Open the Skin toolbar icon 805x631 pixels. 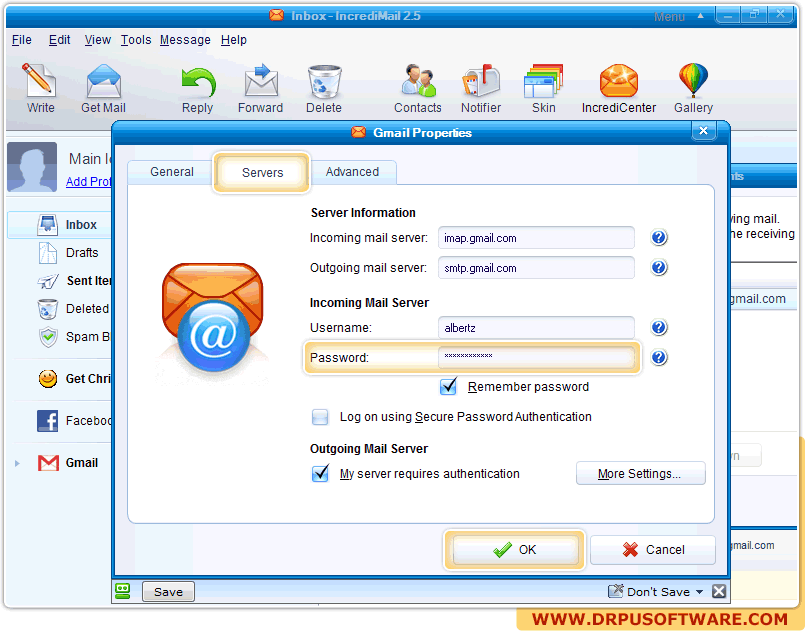(543, 81)
